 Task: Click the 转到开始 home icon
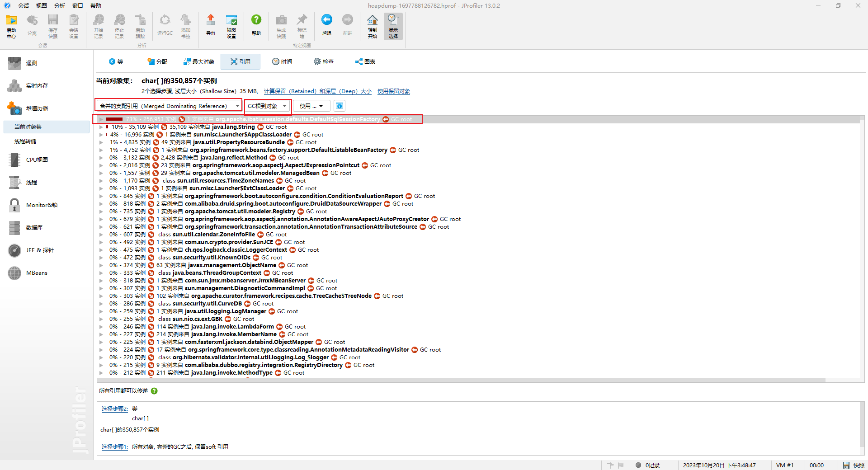(x=373, y=26)
